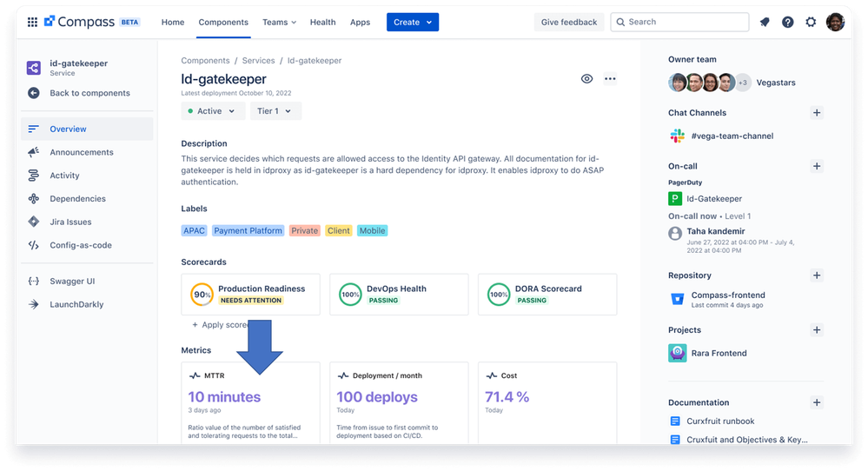Click the Activity icon in sidebar
Screen dimensions: 868x471
(34, 176)
